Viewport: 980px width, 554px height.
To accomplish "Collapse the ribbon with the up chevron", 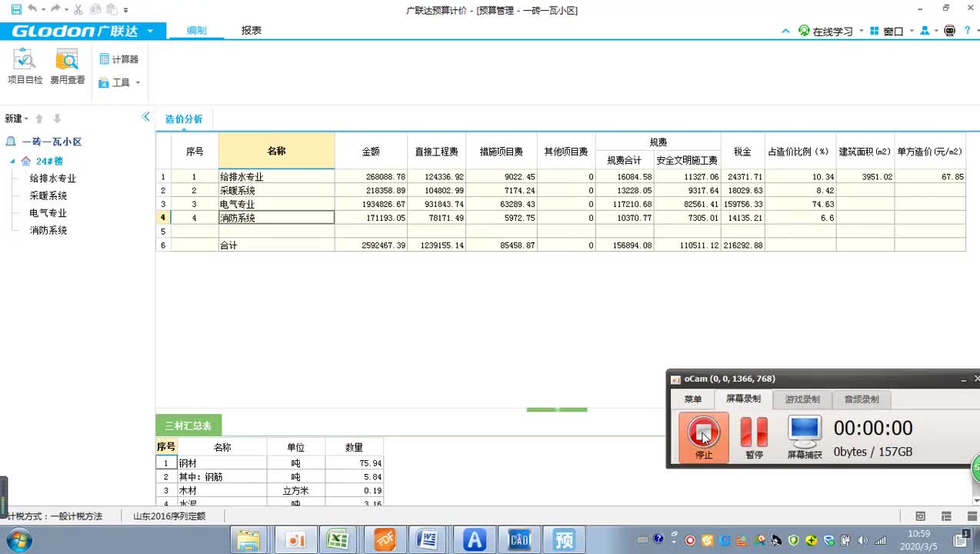I will (785, 32).
